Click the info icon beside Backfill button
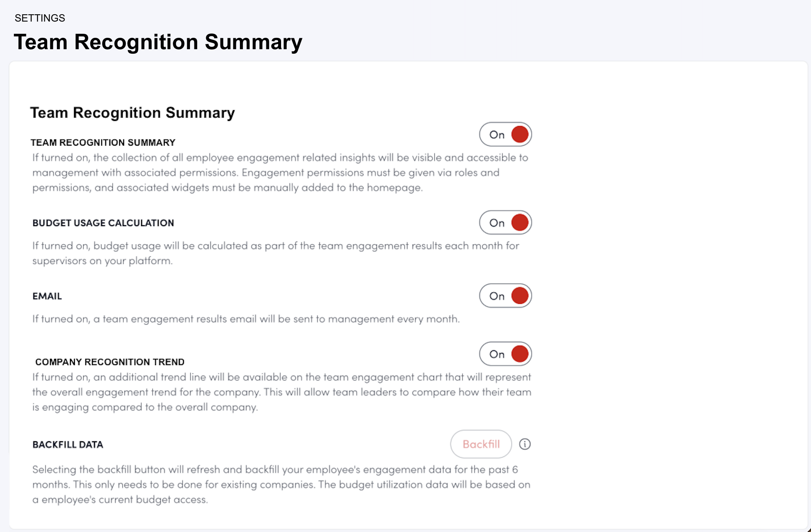The image size is (811, 532). click(525, 444)
